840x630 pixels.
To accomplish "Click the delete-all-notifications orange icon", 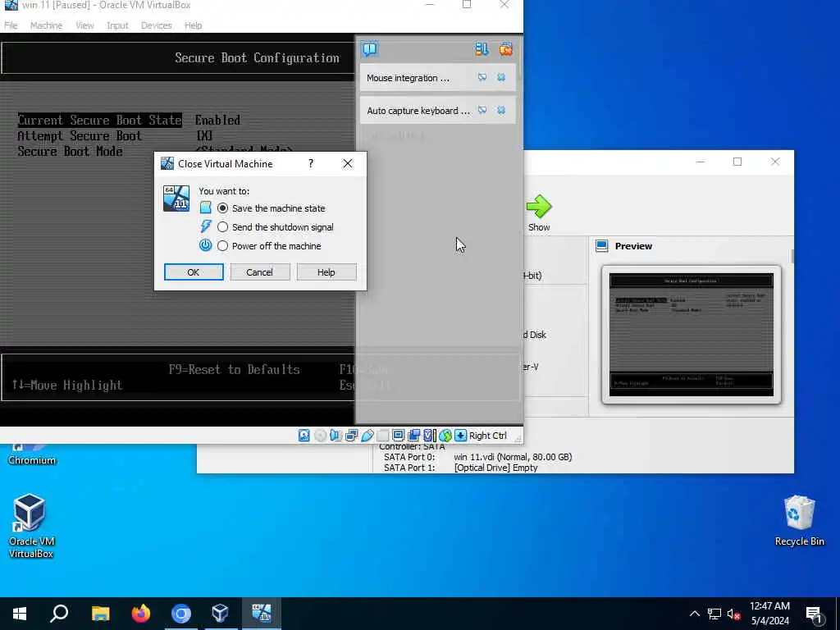I will [505, 49].
